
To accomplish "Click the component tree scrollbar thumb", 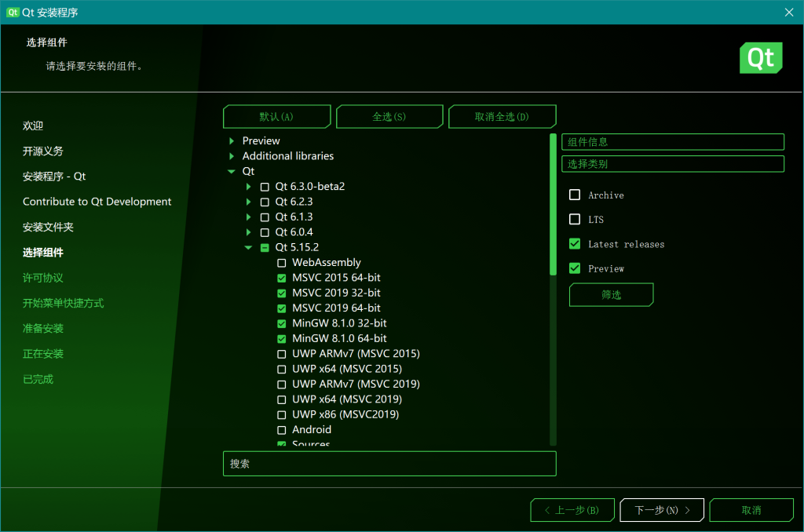I will tap(553, 204).
